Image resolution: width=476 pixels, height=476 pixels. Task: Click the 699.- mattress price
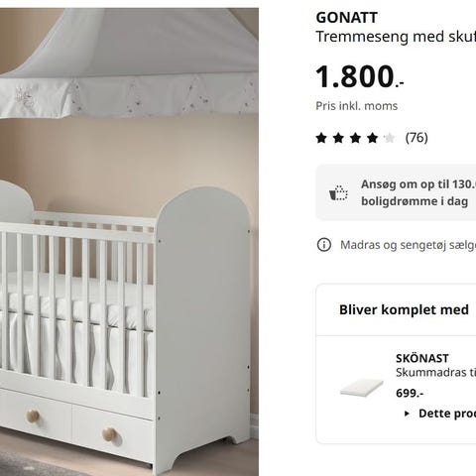[410, 394]
